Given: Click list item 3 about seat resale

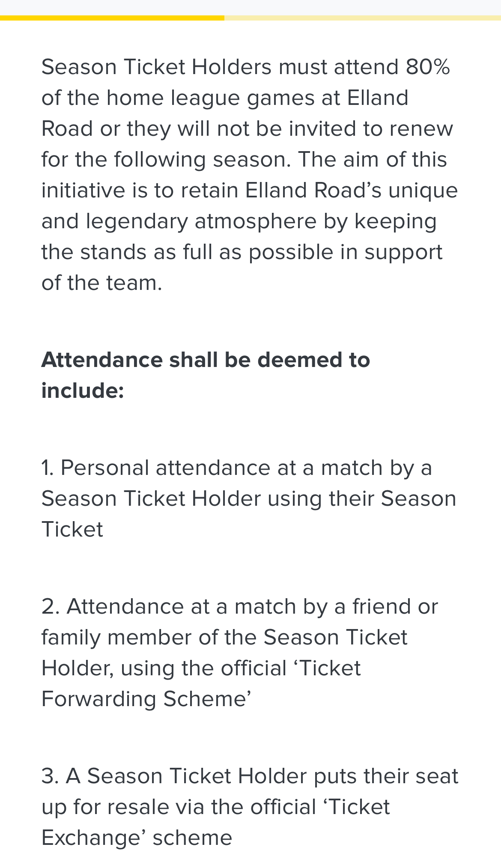Looking at the screenshot, I should 250,807.
